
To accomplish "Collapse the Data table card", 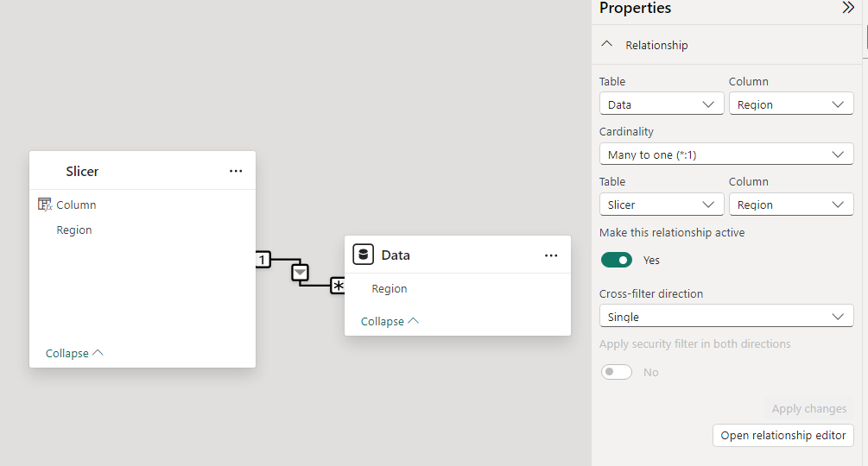I will [390, 321].
